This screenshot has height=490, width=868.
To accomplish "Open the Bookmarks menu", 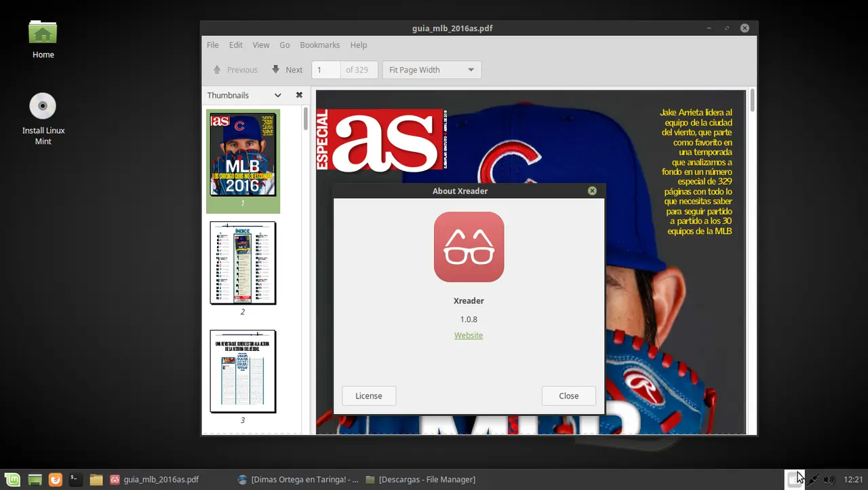I will (x=319, y=45).
